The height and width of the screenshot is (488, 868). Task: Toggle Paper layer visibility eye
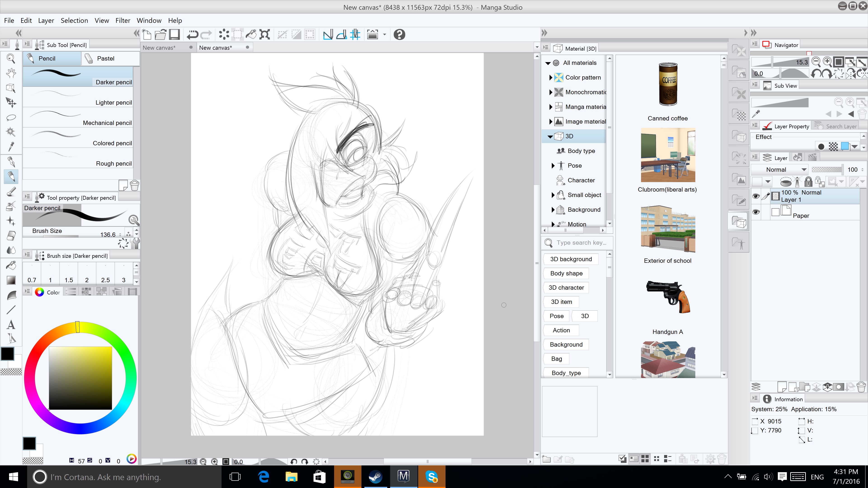(756, 212)
